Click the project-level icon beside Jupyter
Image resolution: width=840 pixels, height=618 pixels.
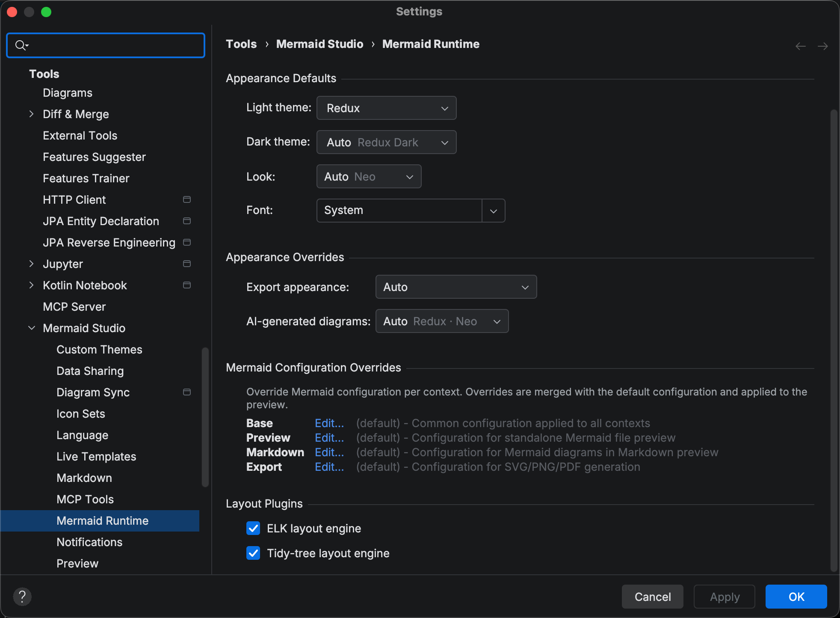187,264
